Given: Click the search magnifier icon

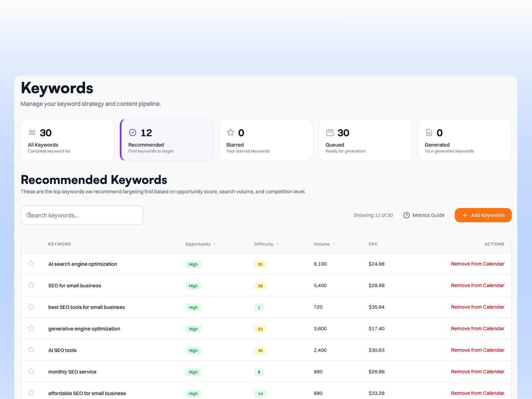Looking at the screenshot, I should pyautogui.click(x=29, y=215).
